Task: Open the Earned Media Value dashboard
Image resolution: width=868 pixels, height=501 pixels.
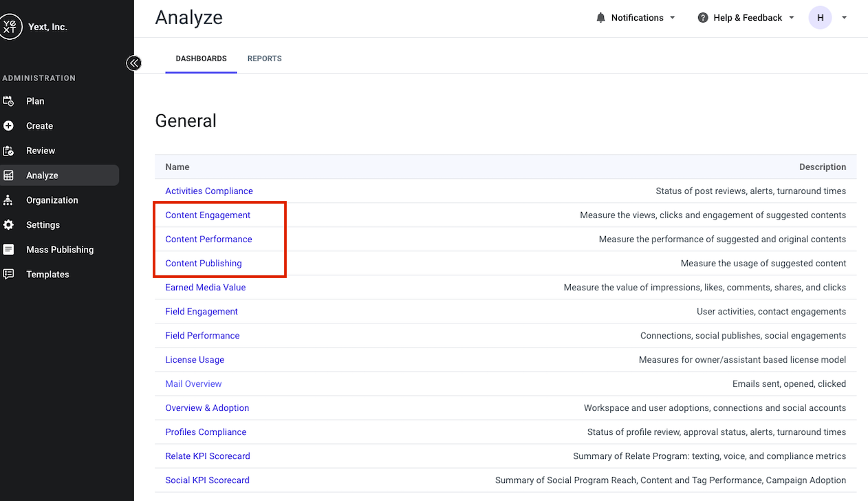Action: 205,288
